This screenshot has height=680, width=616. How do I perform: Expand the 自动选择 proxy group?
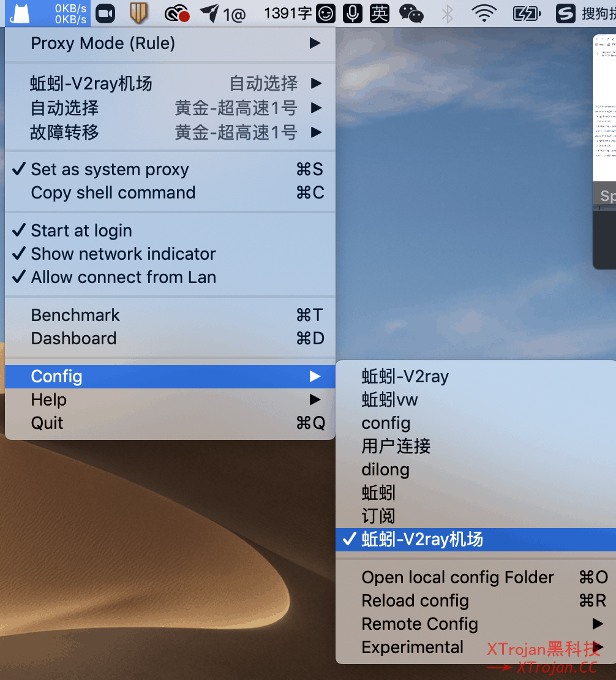(170, 108)
